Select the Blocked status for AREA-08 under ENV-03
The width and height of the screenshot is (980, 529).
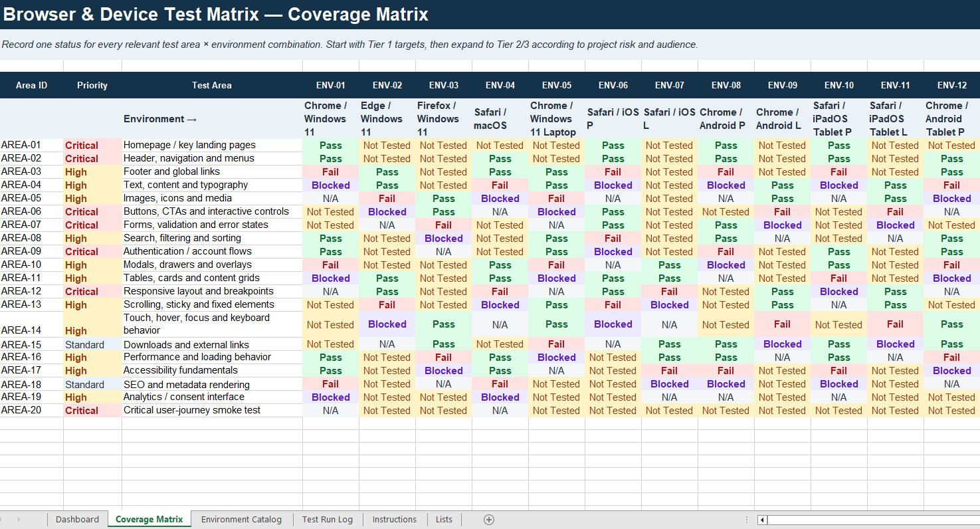click(x=444, y=238)
